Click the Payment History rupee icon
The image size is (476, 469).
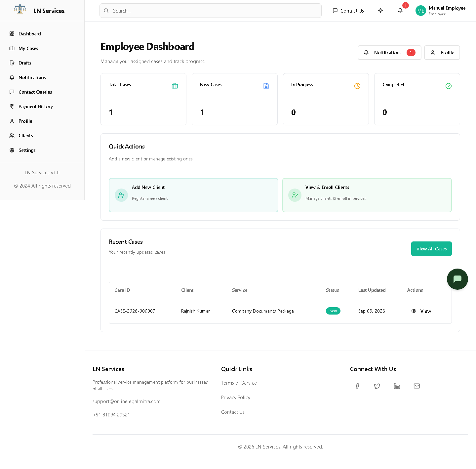pos(12,107)
